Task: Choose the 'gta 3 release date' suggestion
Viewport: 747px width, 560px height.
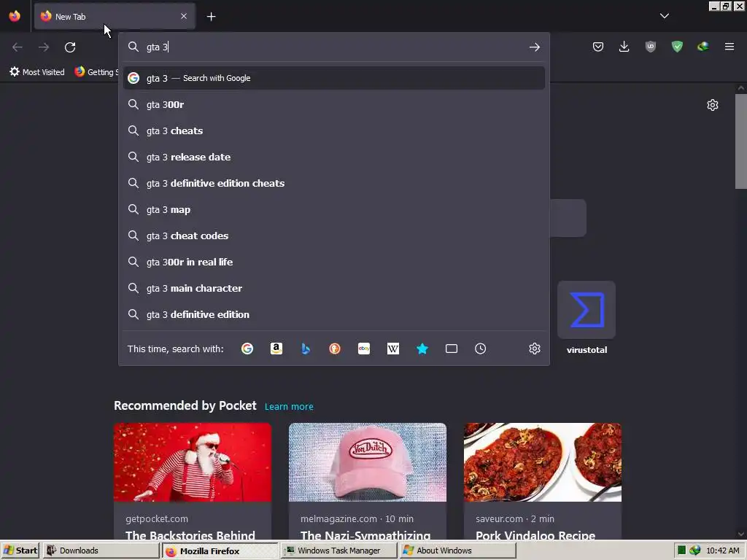Action: point(334,157)
